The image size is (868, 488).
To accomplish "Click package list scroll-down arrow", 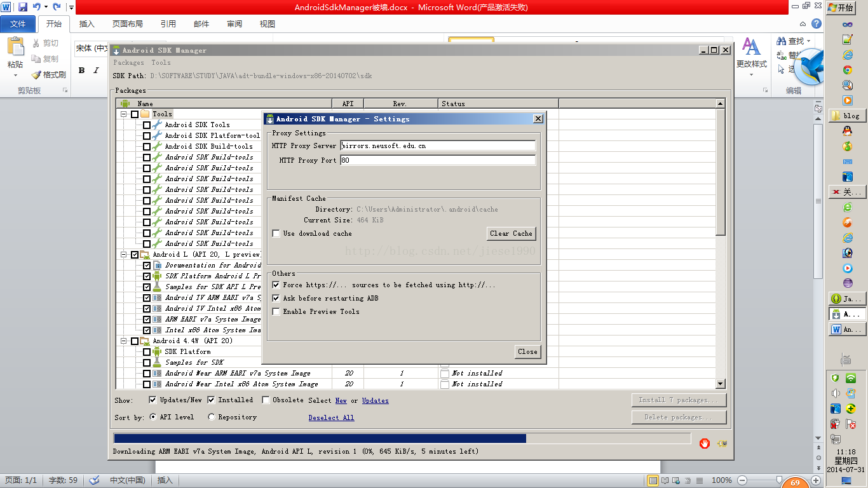I will 720,384.
